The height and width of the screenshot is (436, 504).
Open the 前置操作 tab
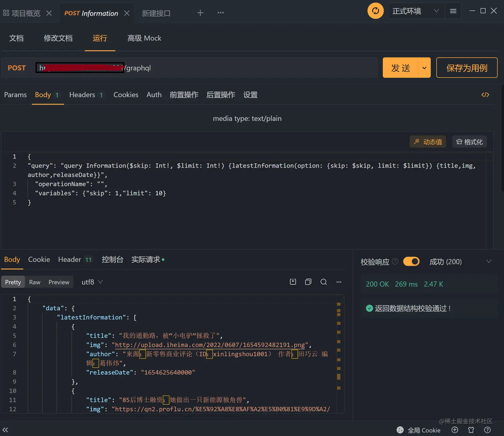click(x=184, y=95)
